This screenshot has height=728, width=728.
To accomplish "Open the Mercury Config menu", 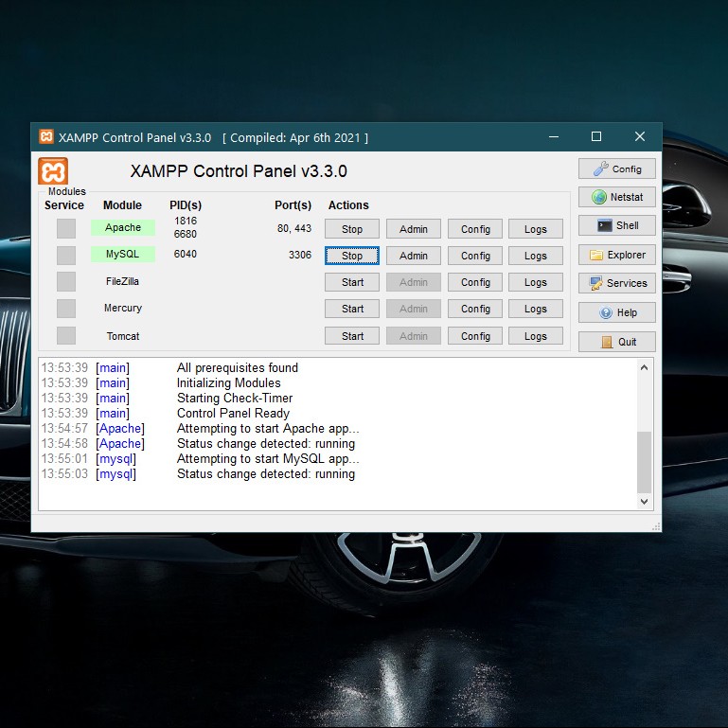I will (x=475, y=309).
